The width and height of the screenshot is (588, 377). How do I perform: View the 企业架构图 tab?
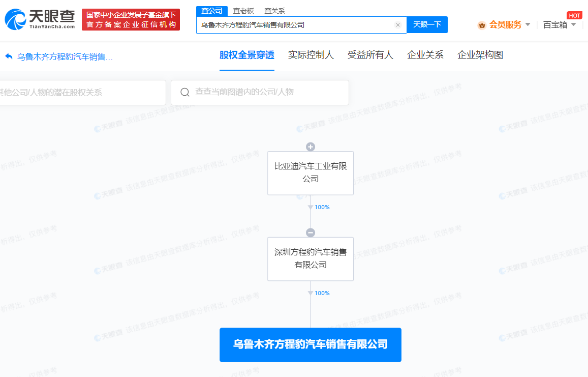click(x=480, y=55)
